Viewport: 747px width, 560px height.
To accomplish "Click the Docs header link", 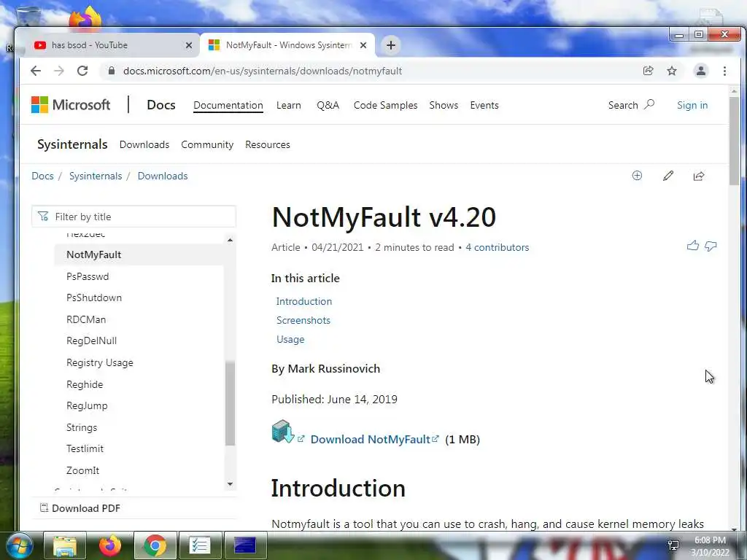I will pyautogui.click(x=161, y=105).
